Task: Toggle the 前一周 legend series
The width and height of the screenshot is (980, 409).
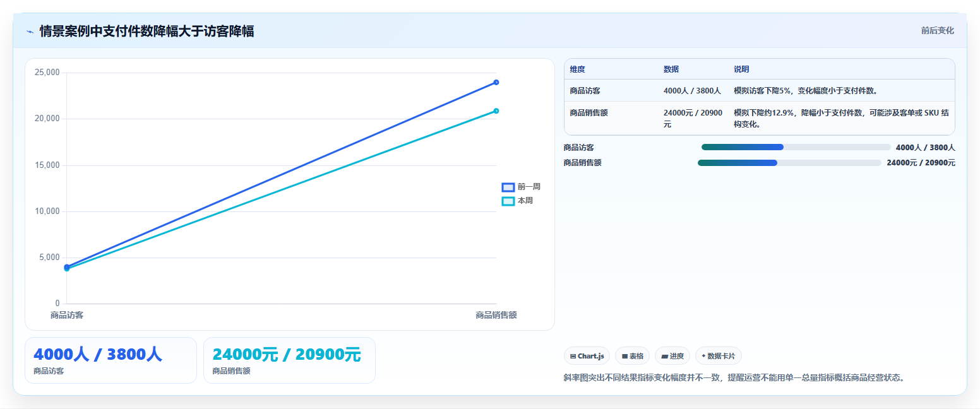Action: point(521,187)
